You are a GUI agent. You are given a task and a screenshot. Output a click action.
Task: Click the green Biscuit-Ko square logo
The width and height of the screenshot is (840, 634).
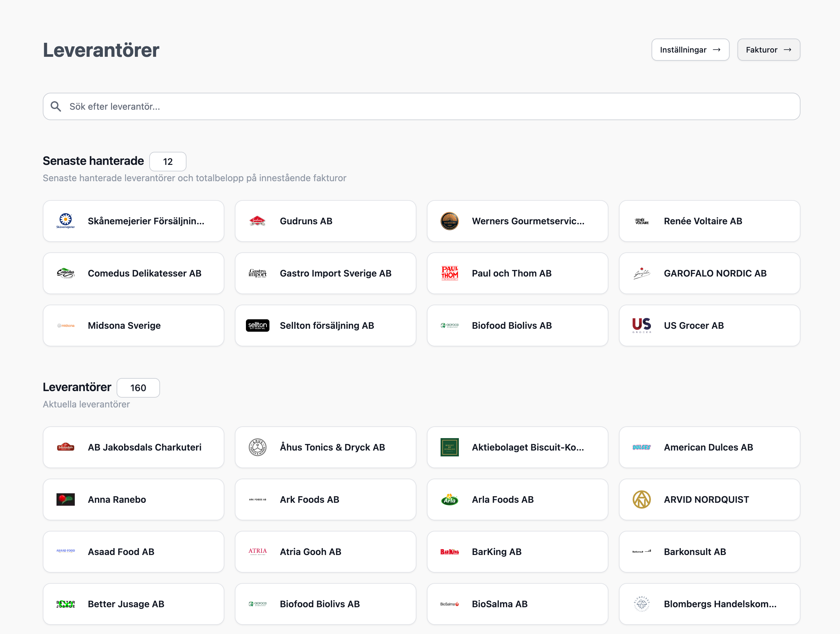pos(450,447)
